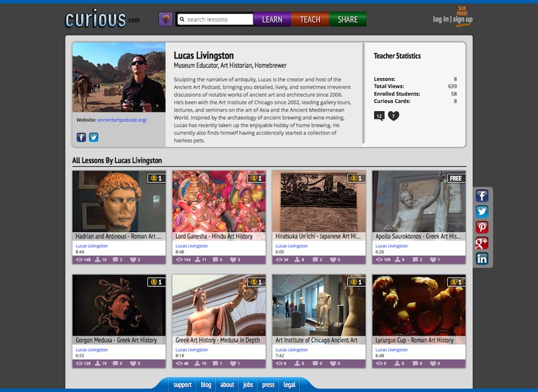
Task: Open the Lucas Livingston link under Lycurgus Cup
Action: (x=391, y=350)
